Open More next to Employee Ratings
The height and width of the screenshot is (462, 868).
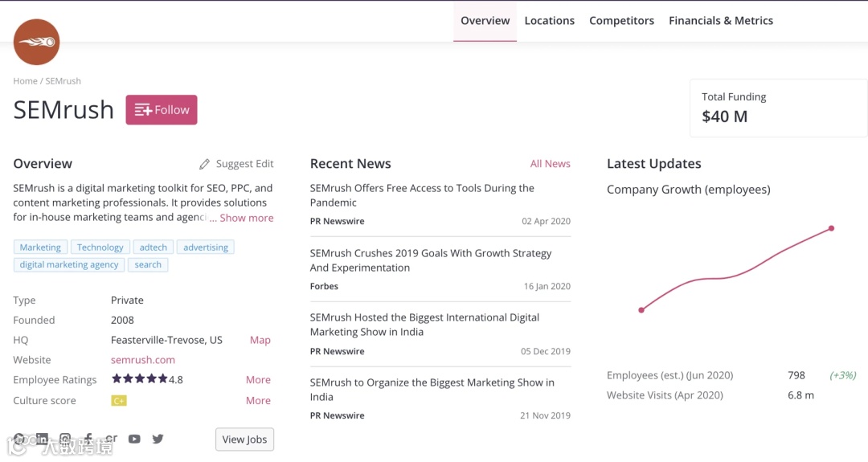[x=258, y=379]
